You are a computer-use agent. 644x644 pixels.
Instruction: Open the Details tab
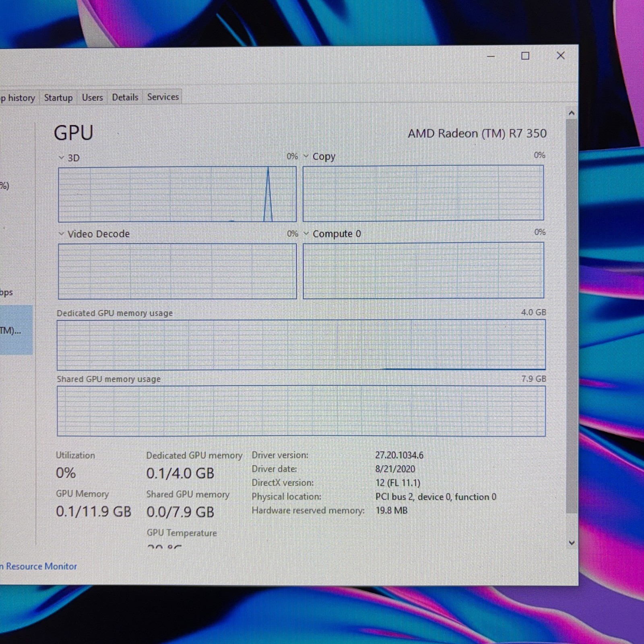point(125,97)
